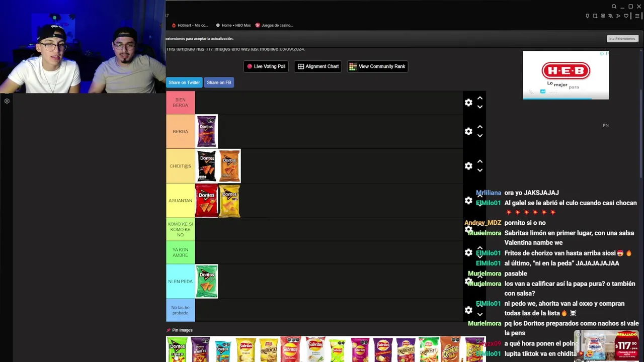Take a snapshot with browser toolbar icon

[595, 16]
